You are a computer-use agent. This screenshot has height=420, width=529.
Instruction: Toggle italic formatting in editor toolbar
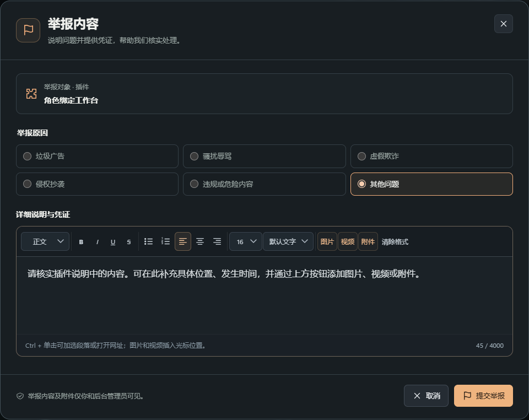[x=97, y=241]
